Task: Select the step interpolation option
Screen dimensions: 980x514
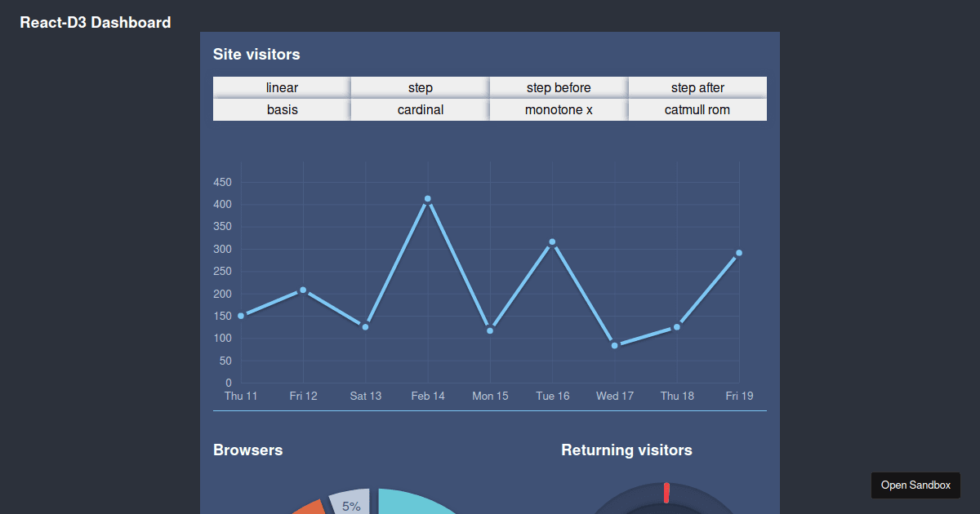Action: [420, 87]
